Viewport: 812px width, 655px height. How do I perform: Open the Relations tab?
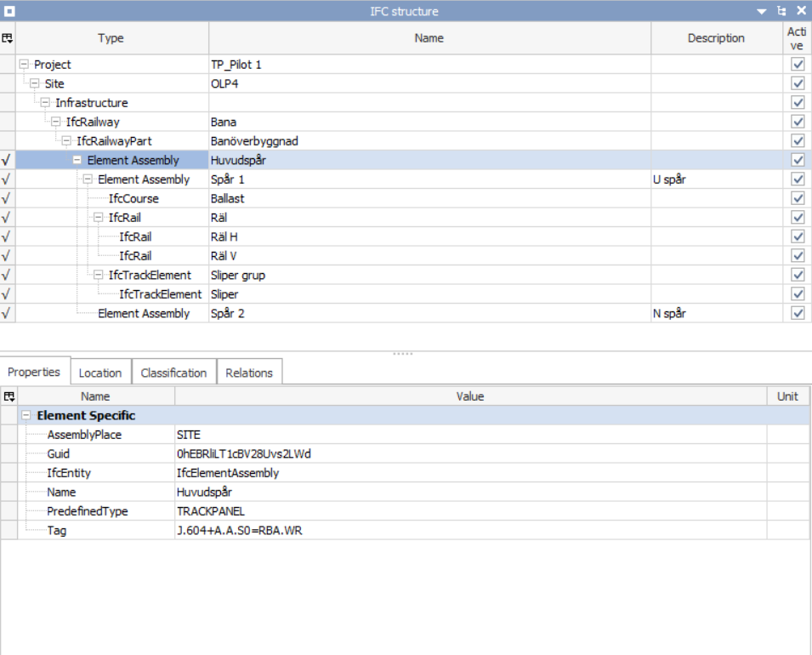(249, 373)
